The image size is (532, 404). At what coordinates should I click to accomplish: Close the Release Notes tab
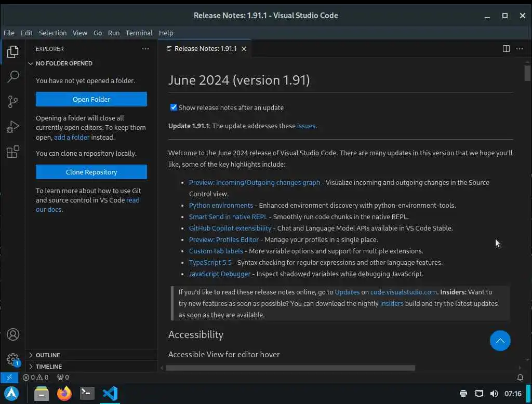[x=244, y=49]
